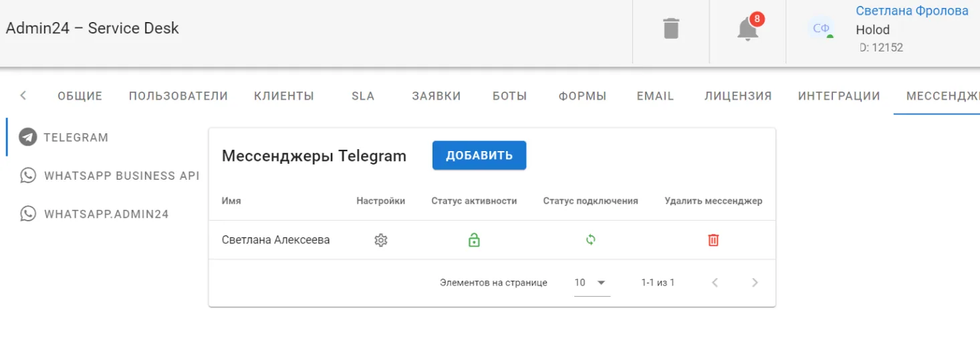Viewport: 980px width, 357px height.
Task: Click the green connection status sync icon
Action: point(591,239)
